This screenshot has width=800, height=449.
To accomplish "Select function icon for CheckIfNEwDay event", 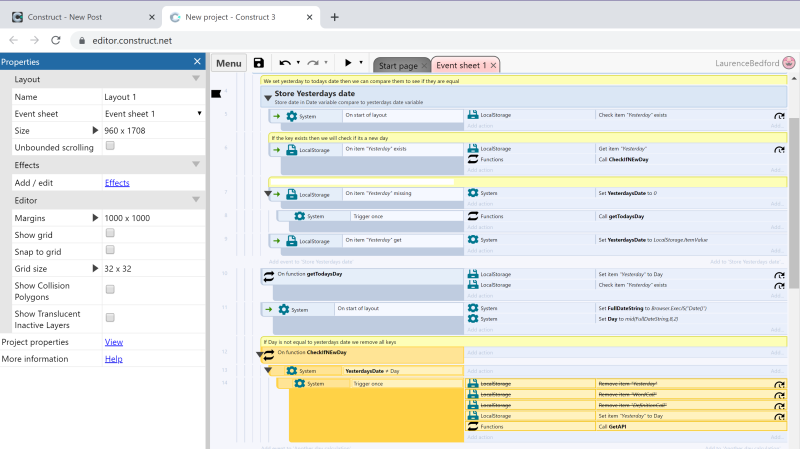I will click(x=268, y=356).
